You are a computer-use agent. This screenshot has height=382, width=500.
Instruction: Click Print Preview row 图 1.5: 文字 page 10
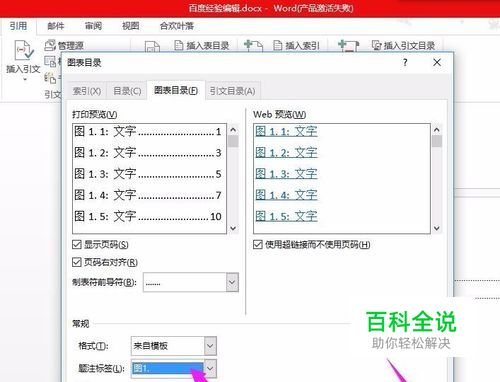[x=148, y=216]
